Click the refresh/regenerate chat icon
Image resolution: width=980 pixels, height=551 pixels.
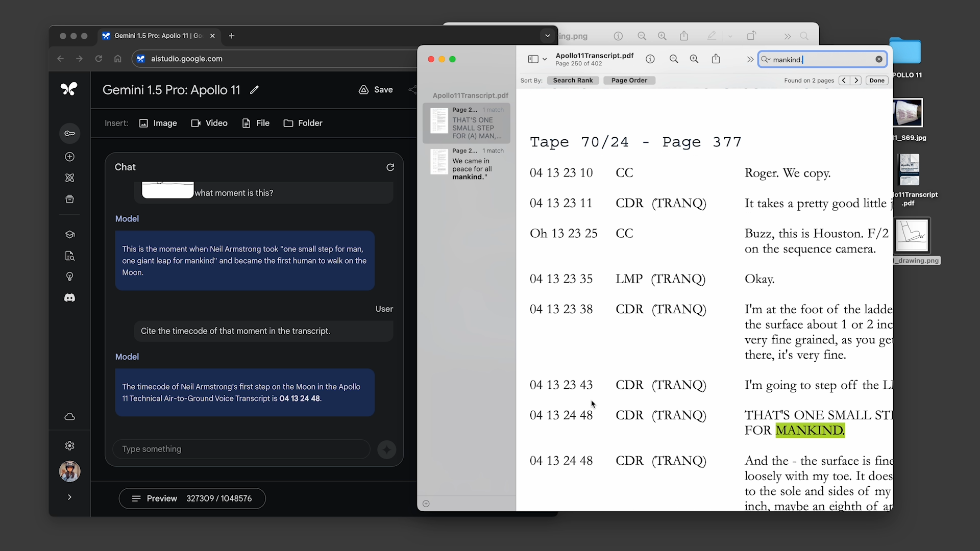[390, 167]
